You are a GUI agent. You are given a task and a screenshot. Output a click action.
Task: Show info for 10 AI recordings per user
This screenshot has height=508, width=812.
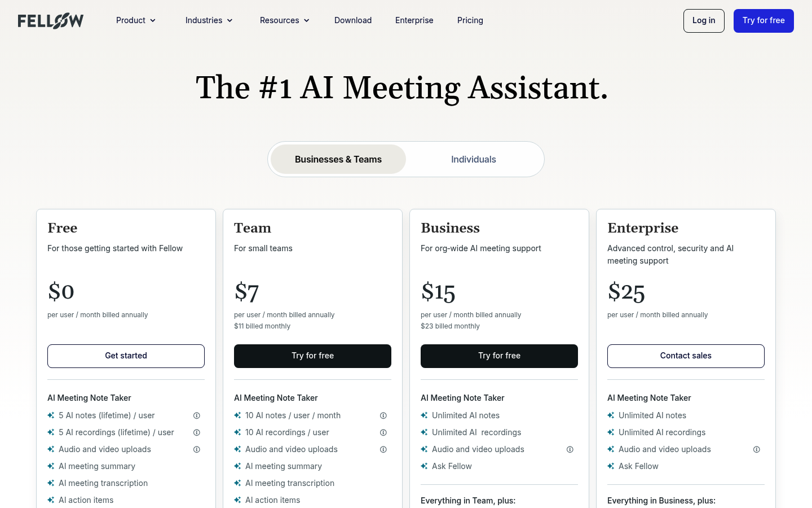pyautogui.click(x=383, y=432)
